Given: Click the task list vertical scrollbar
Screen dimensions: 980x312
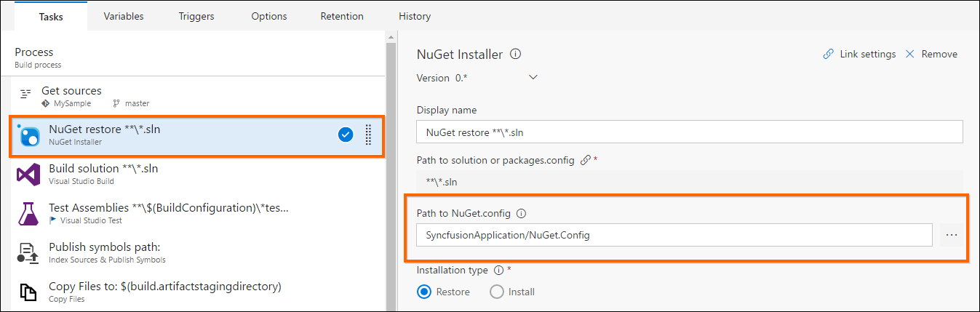Looking at the screenshot, I should coord(391,175).
